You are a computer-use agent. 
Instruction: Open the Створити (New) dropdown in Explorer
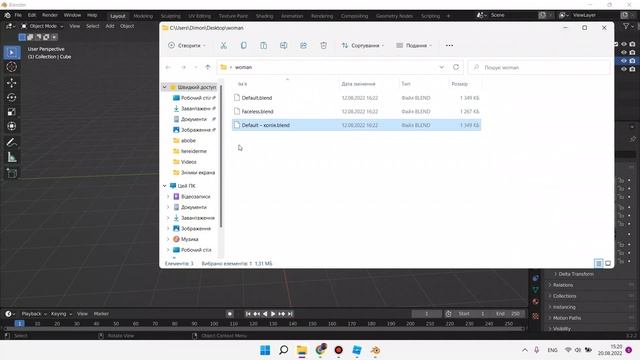(187, 45)
